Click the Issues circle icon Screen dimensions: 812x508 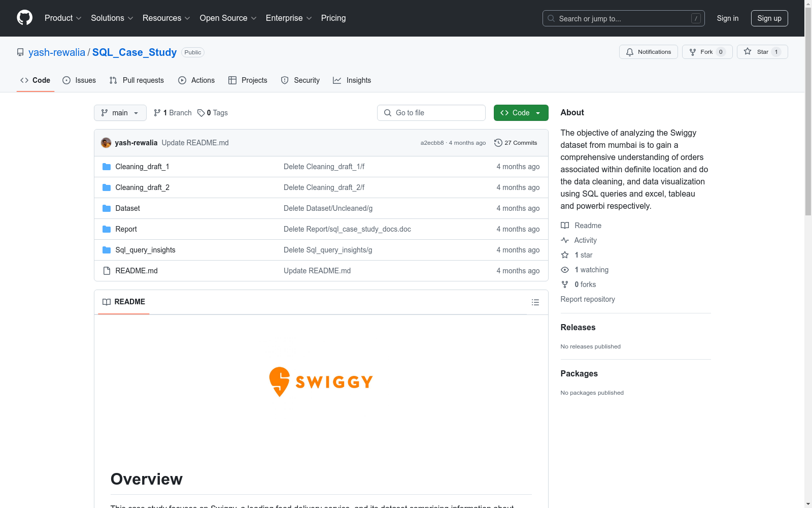66,80
